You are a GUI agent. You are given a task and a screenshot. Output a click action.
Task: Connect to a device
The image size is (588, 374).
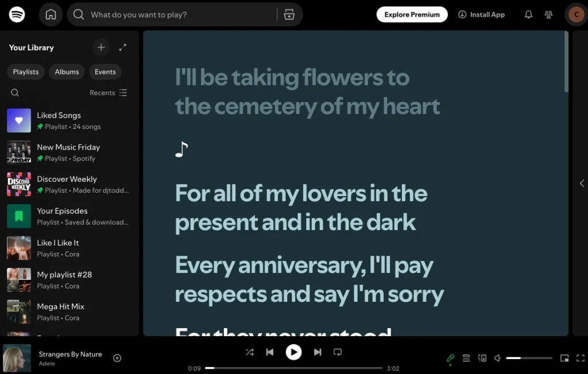(x=482, y=358)
